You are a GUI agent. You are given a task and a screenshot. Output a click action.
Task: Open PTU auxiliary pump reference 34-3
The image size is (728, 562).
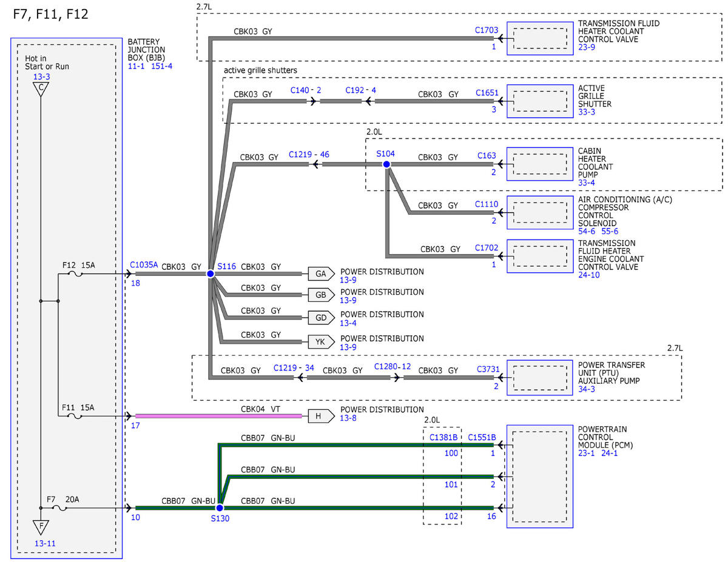[x=587, y=389]
